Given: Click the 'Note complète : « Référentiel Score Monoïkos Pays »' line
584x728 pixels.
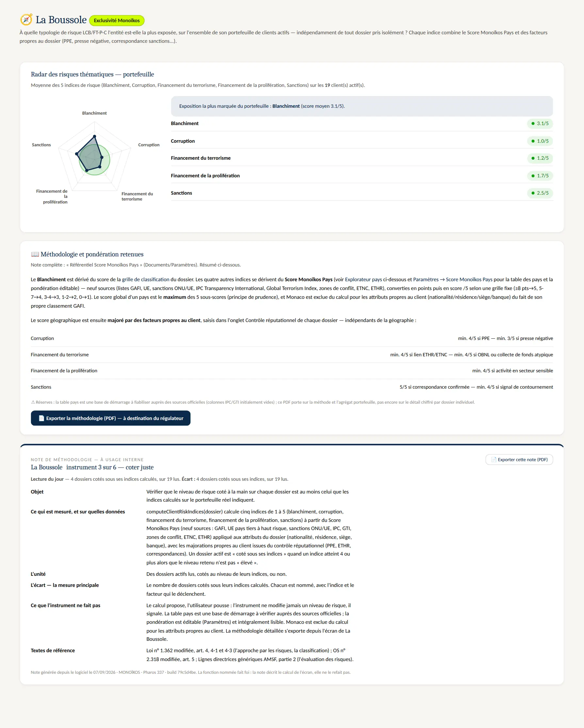Looking at the screenshot, I should click(136, 265).
